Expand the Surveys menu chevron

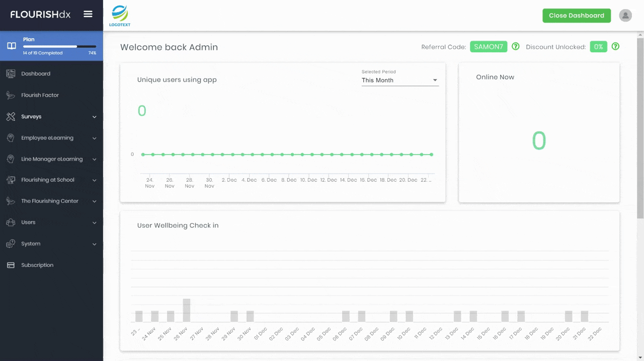[x=95, y=117]
